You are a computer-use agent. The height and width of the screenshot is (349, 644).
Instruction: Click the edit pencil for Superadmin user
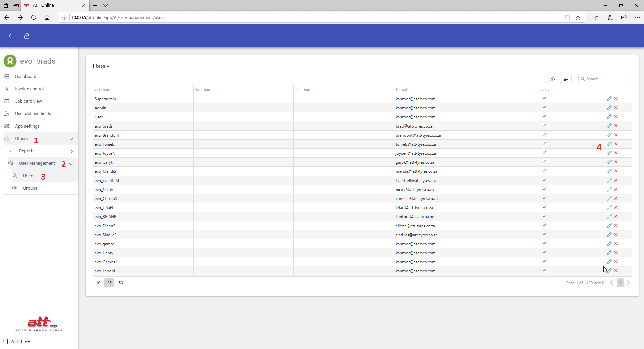(609, 99)
